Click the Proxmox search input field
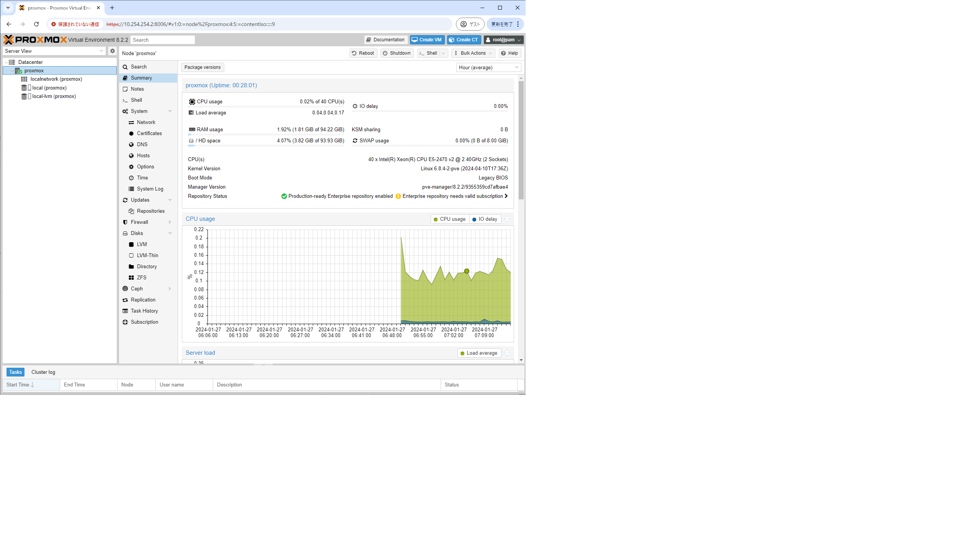This screenshot has height=551, width=980. (x=162, y=40)
